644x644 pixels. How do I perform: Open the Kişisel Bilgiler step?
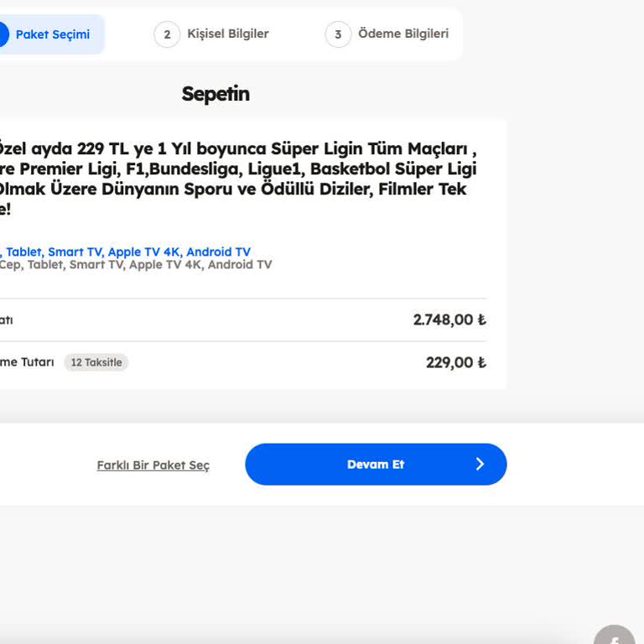pos(227,34)
